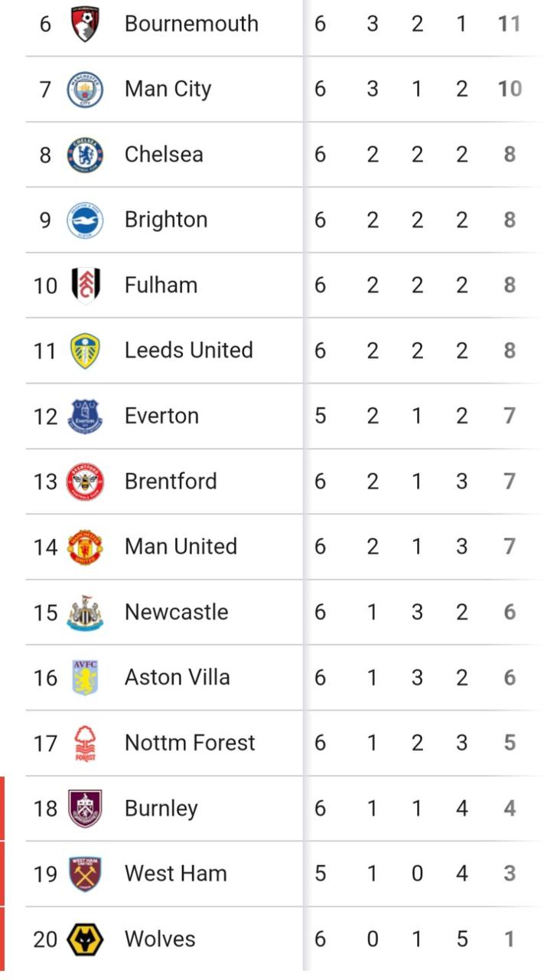
Task: Tap the Brentford bee badge
Action: coord(85,482)
